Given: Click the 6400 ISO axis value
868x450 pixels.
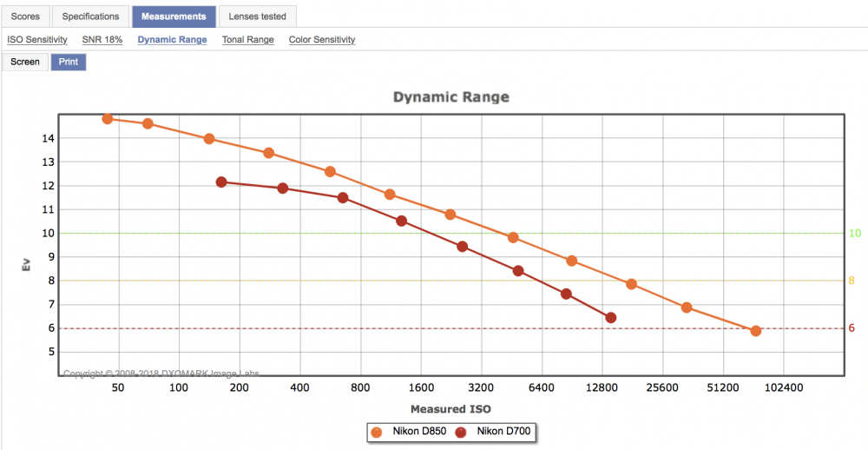Looking at the screenshot, I should [542, 388].
